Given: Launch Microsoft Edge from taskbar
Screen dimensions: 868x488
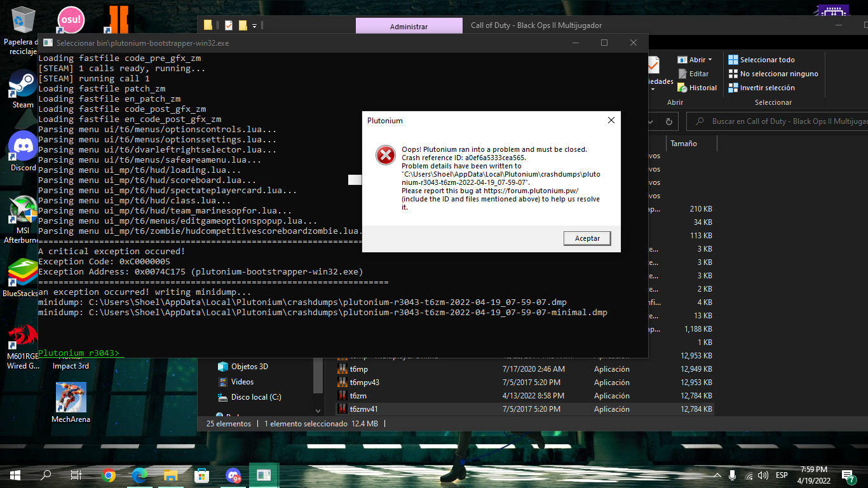Looking at the screenshot, I should click(140, 475).
